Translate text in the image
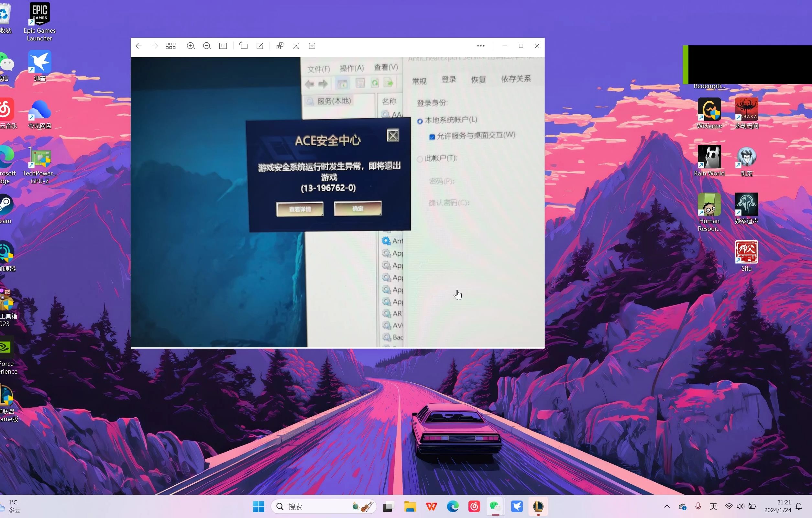 click(x=280, y=46)
